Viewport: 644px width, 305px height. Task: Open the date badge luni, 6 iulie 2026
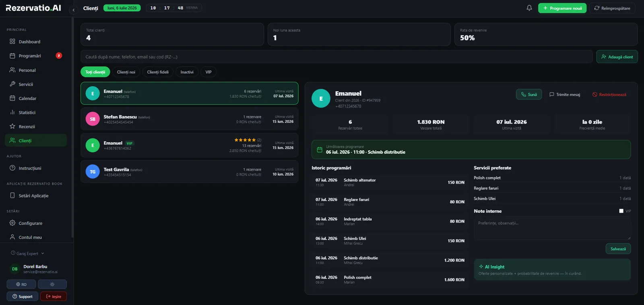click(x=122, y=8)
